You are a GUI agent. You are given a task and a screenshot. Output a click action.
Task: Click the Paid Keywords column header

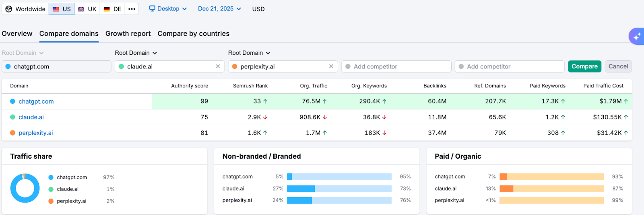[x=547, y=86]
